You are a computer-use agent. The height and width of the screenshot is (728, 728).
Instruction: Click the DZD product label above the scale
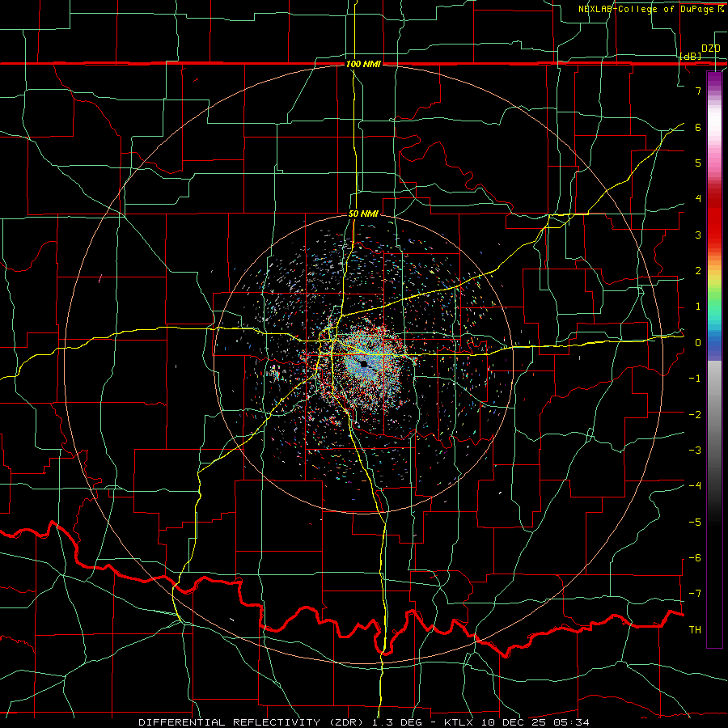tap(710, 48)
